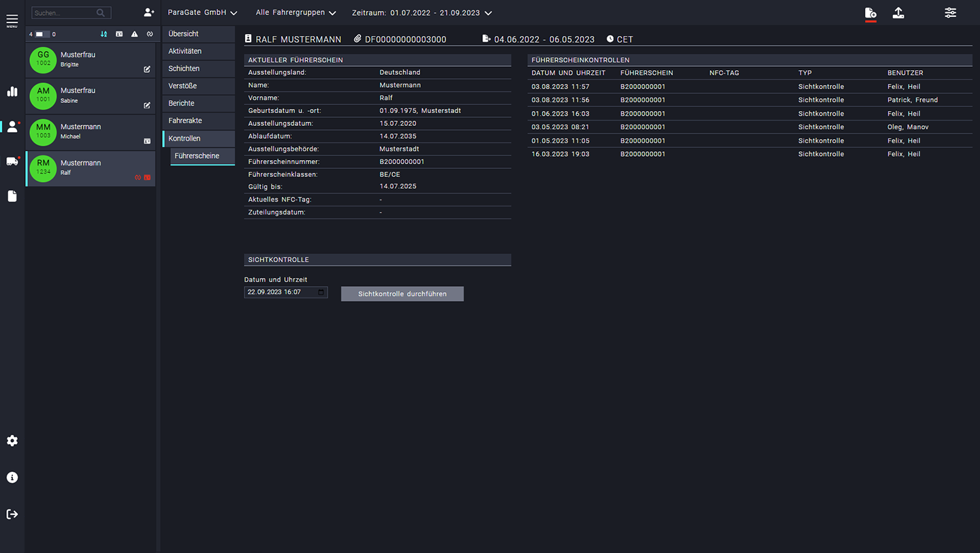
Task: Select driver Michael Mustermann in list
Action: click(x=91, y=131)
